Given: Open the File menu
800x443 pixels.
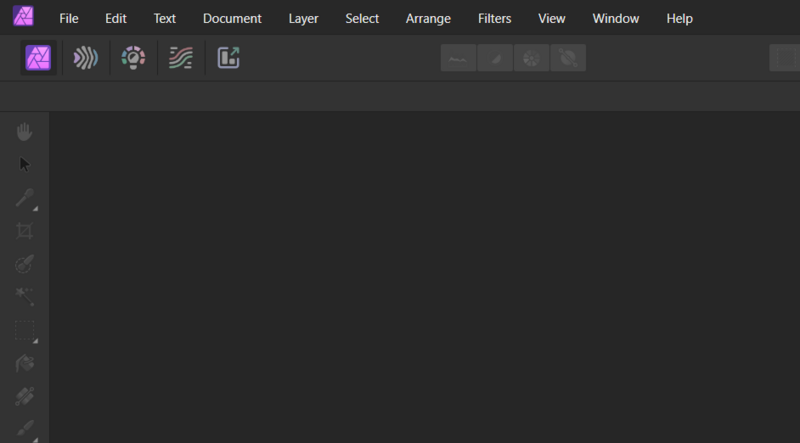Looking at the screenshot, I should pyautogui.click(x=69, y=18).
